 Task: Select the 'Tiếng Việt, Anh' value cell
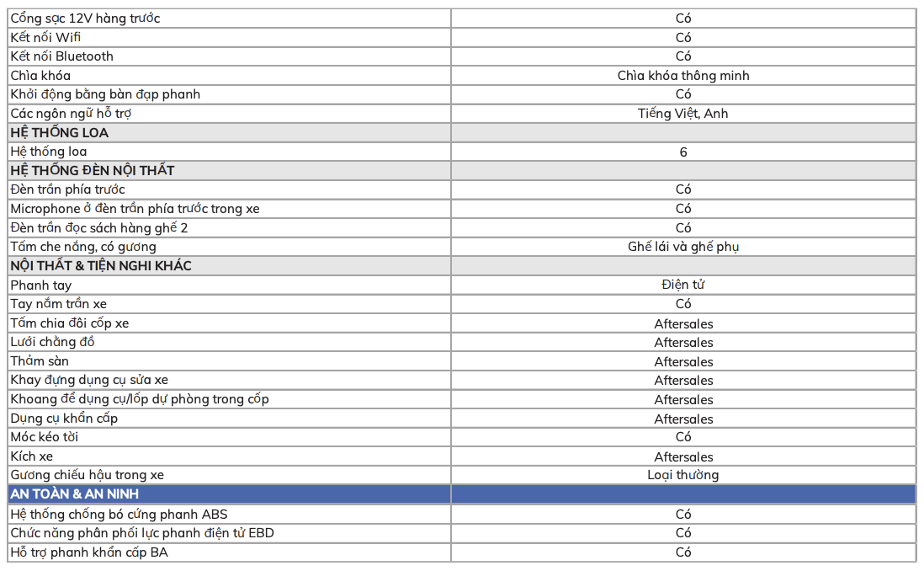[682, 114]
